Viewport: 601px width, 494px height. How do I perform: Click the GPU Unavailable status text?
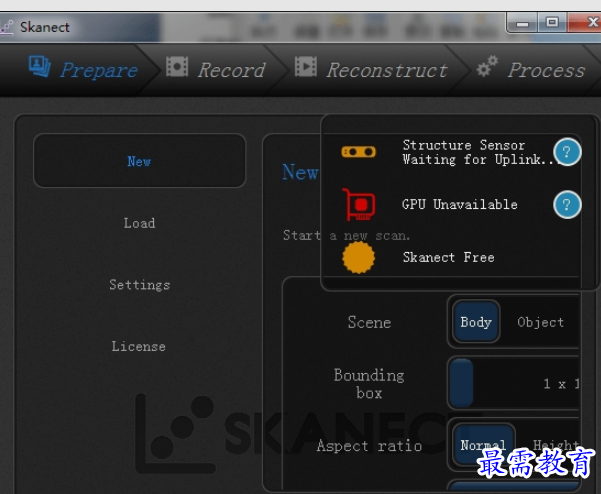click(x=460, y=204)
